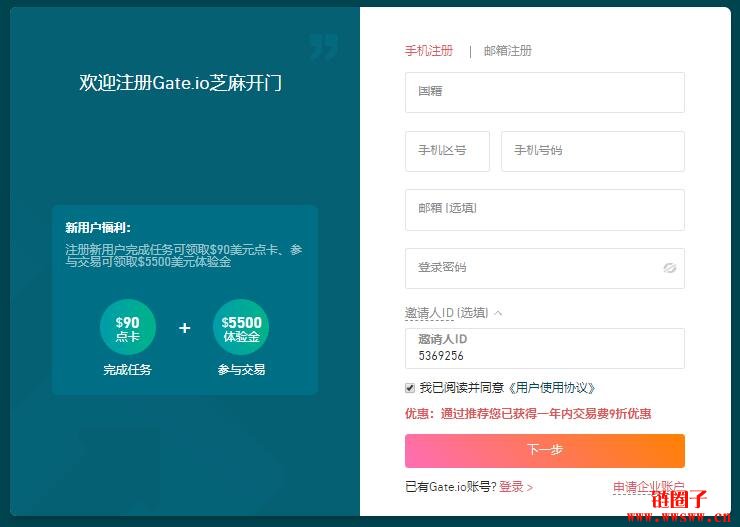The width and height of the screenshot is (740, 527).
Task: Click the 已有Gate.io账号? text
Action: [x=451, y=486]
